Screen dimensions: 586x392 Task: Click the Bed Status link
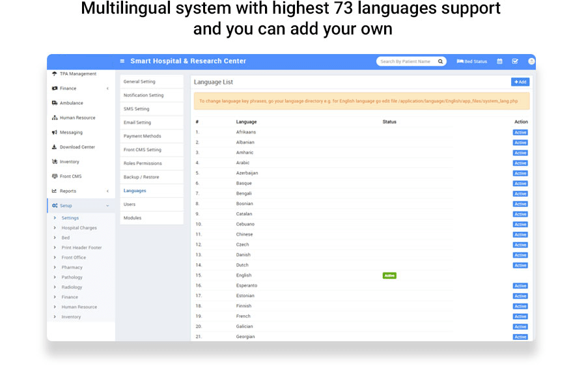[472, 61]
